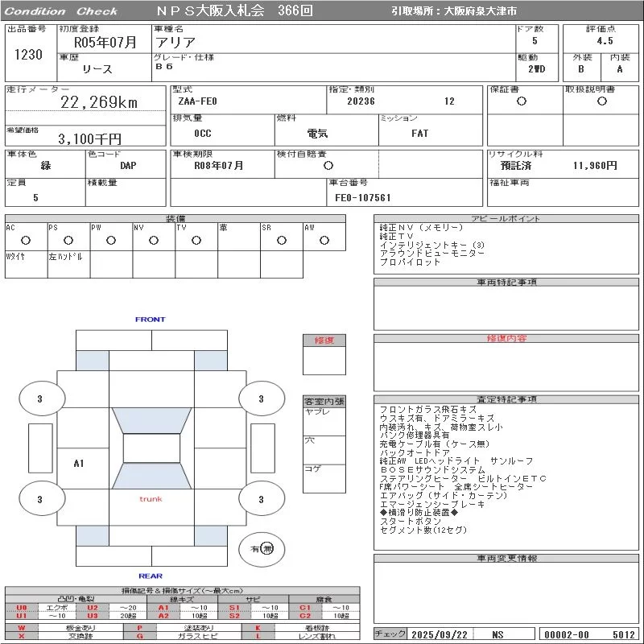Click the green 緑 body color field

pyautogui.click(x=45, y=165)
